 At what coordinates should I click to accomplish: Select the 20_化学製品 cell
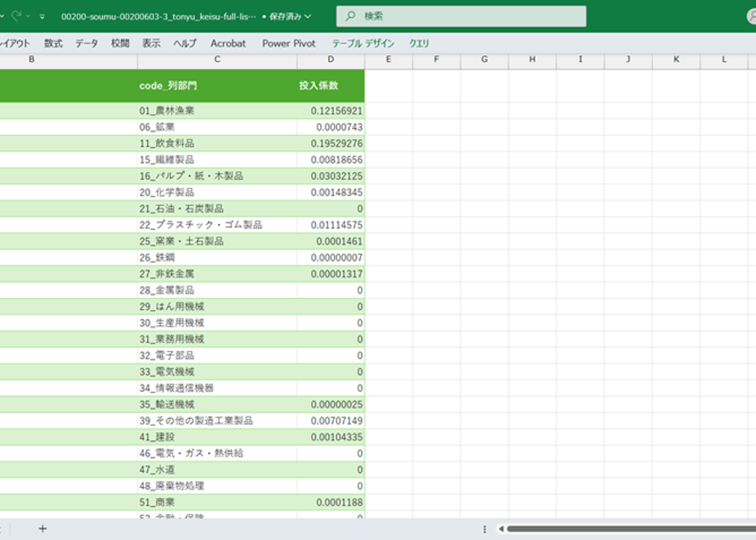point(217,192)
